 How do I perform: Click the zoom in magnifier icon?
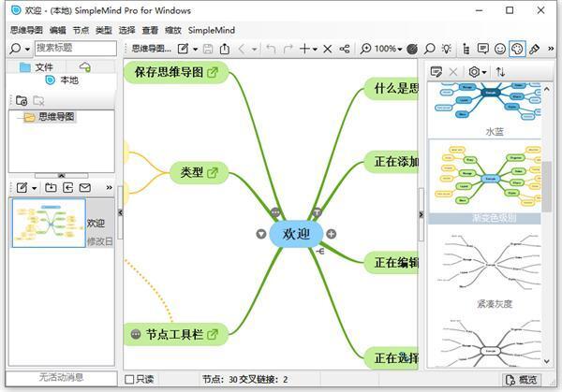coord(365,49)
